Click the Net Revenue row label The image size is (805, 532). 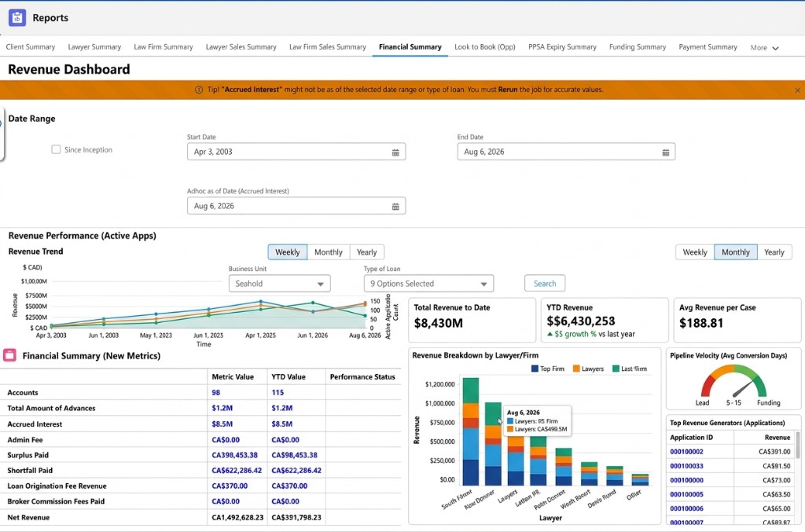point(29,517)
